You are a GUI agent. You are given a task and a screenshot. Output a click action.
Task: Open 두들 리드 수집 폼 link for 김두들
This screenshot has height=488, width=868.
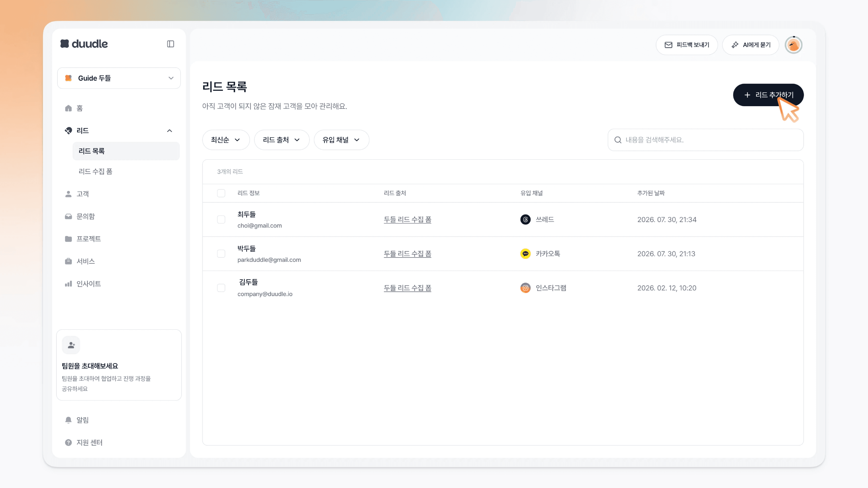(x=407, y=288)
